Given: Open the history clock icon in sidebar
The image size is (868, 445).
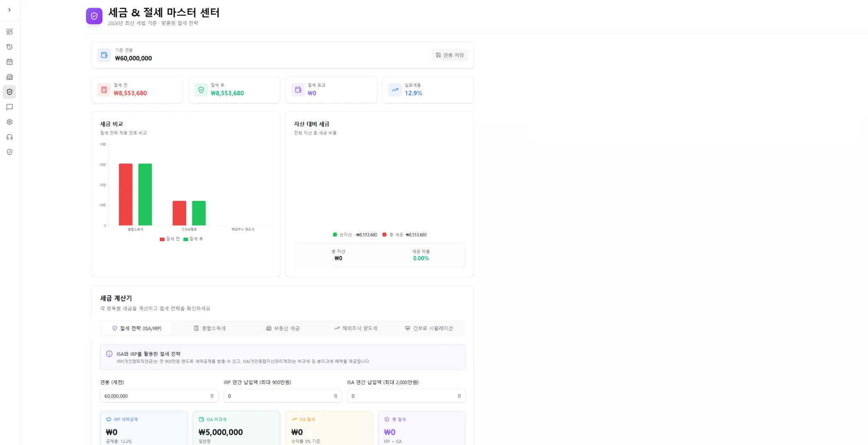Looking at the screenshot, I should (9, 47).
